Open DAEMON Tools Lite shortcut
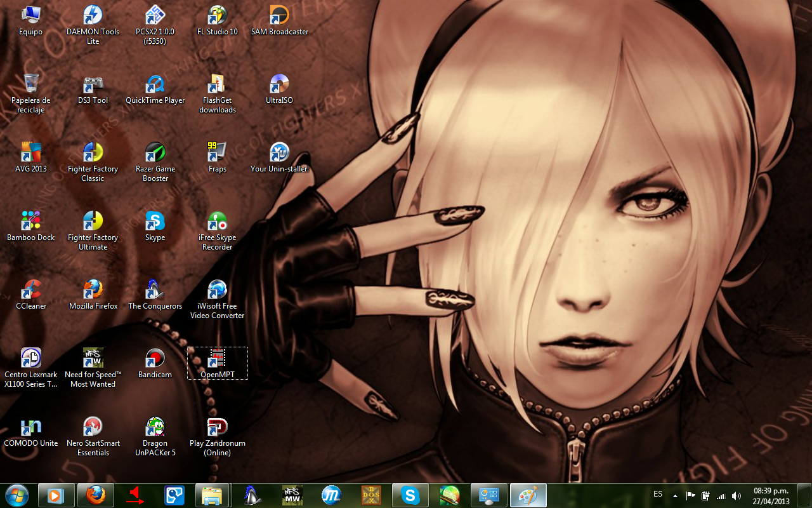This screenshot has width=812, height=508. [93, 25]
